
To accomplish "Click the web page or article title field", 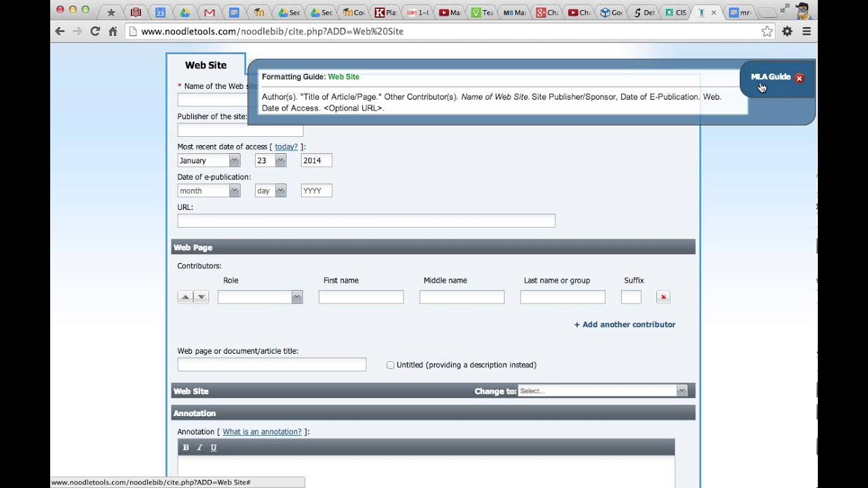I will [x=272, y=365].
